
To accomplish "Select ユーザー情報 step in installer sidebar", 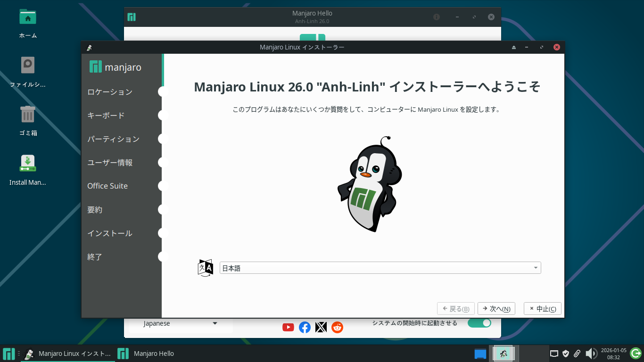I will click(x=110, y=163).
